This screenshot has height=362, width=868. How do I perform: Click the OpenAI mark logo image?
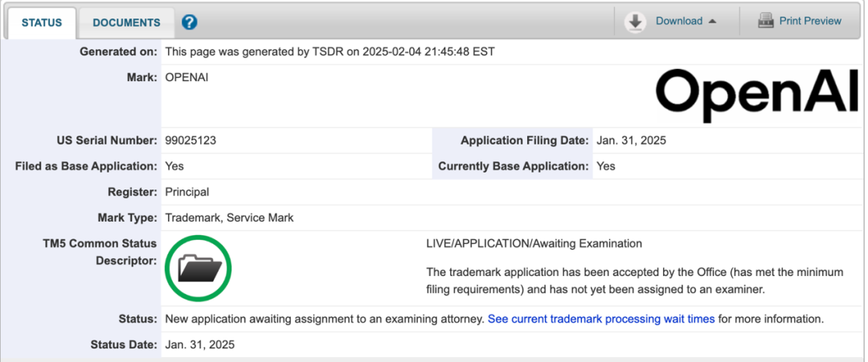pos(756,96)
